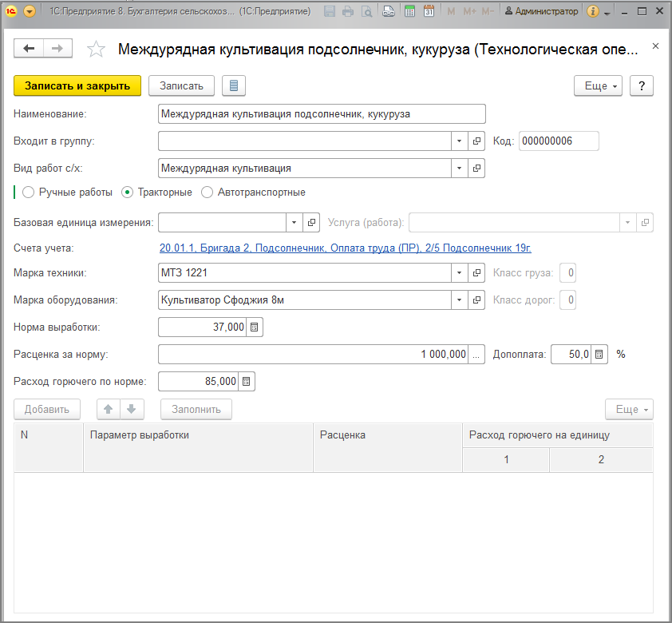The image size is (672, 623).
Task: Click the M- memory subtract button
Action: (x=488, y=11)
